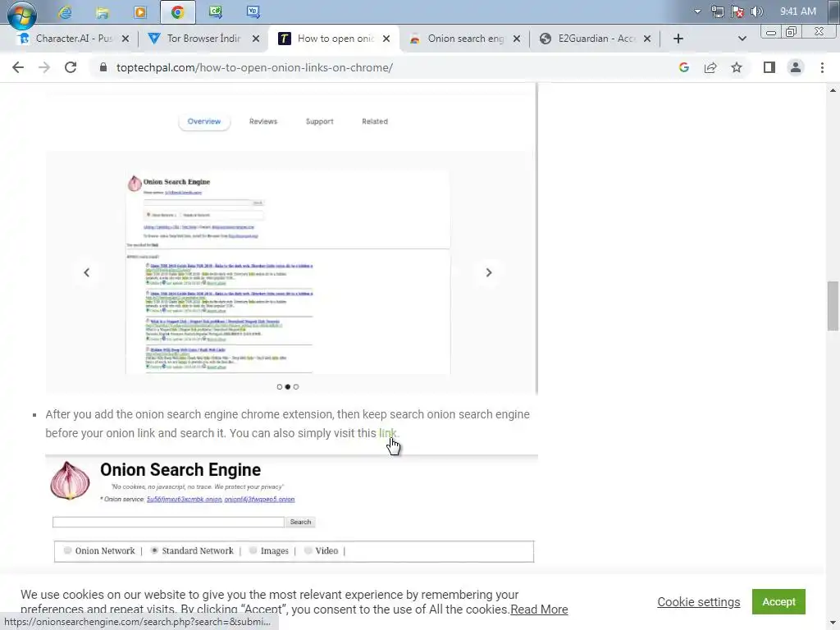This screenshot has width=840, height=630.
Task: Go back to previous page
Action: pos(18,67)
